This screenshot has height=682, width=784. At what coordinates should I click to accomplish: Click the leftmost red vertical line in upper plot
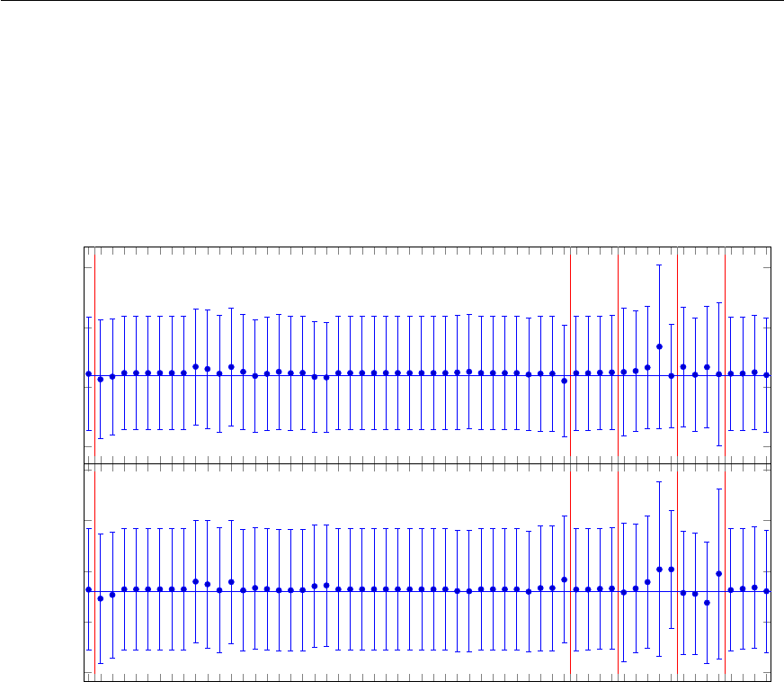(x=94, y=355)
